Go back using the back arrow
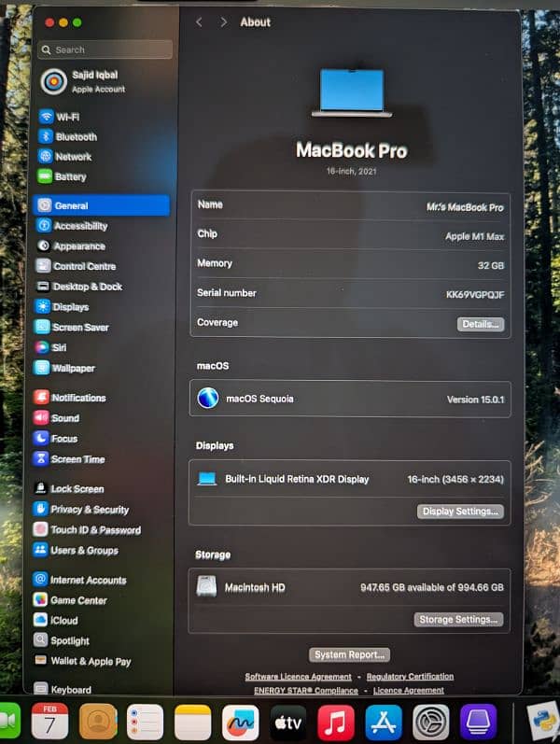 pyautogui.click(x=199, y=21)
